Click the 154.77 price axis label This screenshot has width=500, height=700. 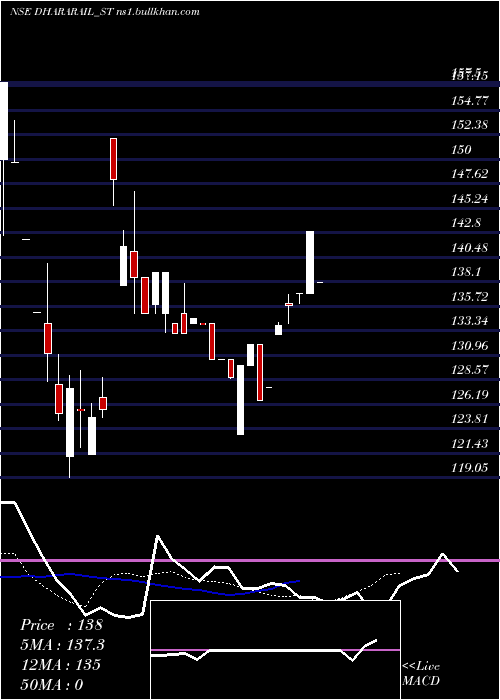(x=470, y=101)
